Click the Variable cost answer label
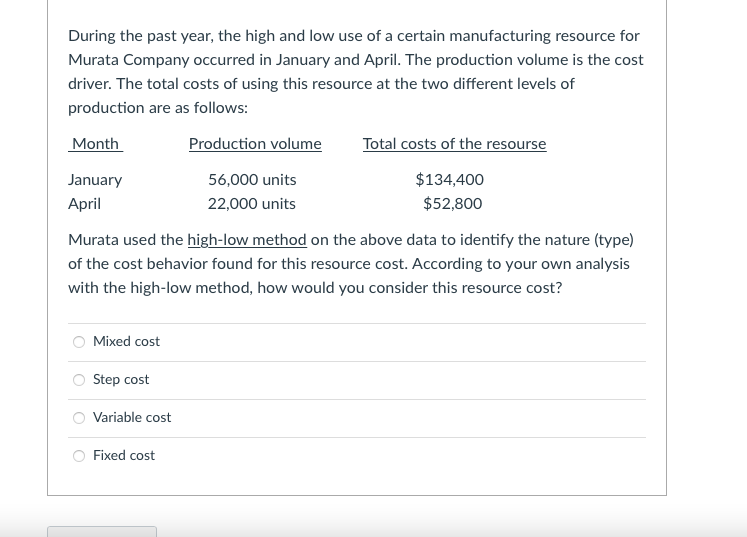 point(132,417)
